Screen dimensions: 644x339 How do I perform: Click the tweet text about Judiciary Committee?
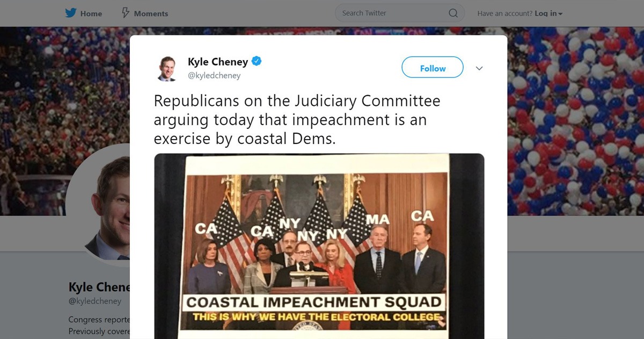[297, 120]
